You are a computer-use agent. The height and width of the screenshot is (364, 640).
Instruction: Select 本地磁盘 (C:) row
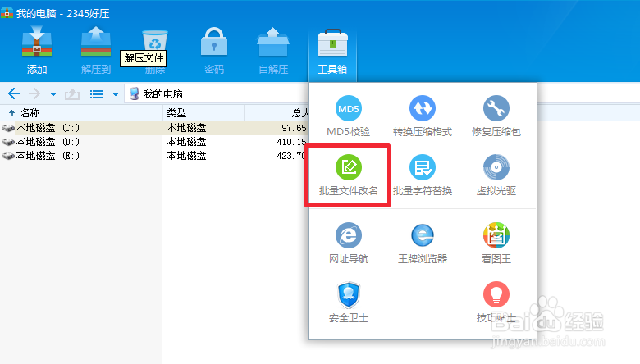tap(154, 128)
